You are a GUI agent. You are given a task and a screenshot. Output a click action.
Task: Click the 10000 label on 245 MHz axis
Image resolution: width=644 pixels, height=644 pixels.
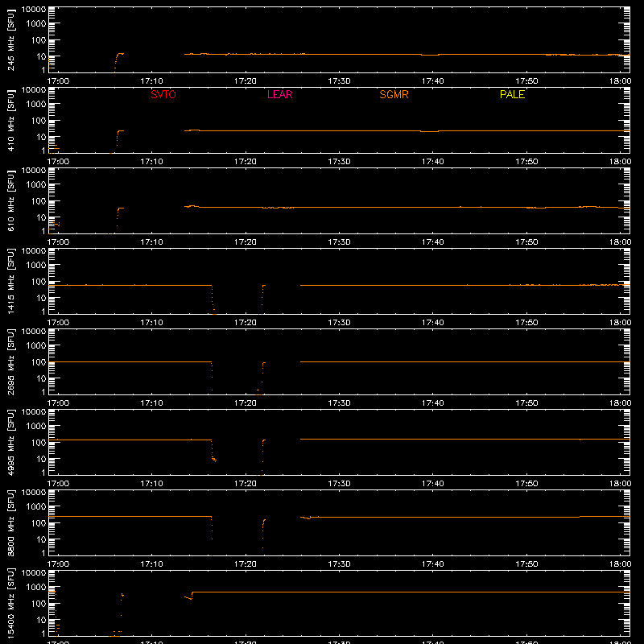point(34,10)
